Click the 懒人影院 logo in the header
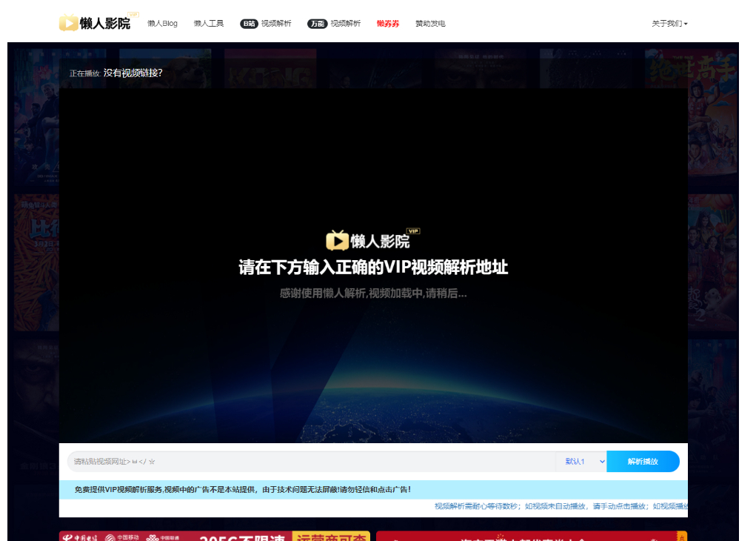The height and width of the screenshot is (541, 756). (95, 23)
